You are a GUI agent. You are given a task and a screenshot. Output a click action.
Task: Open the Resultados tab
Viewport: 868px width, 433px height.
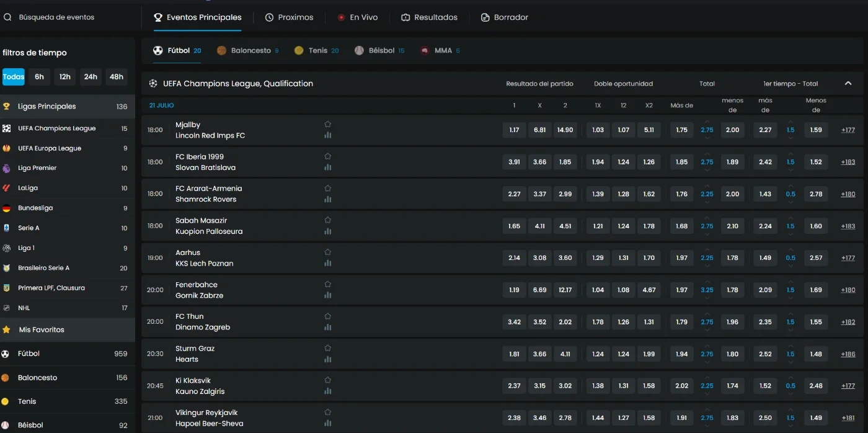click(x=430, y=17)
